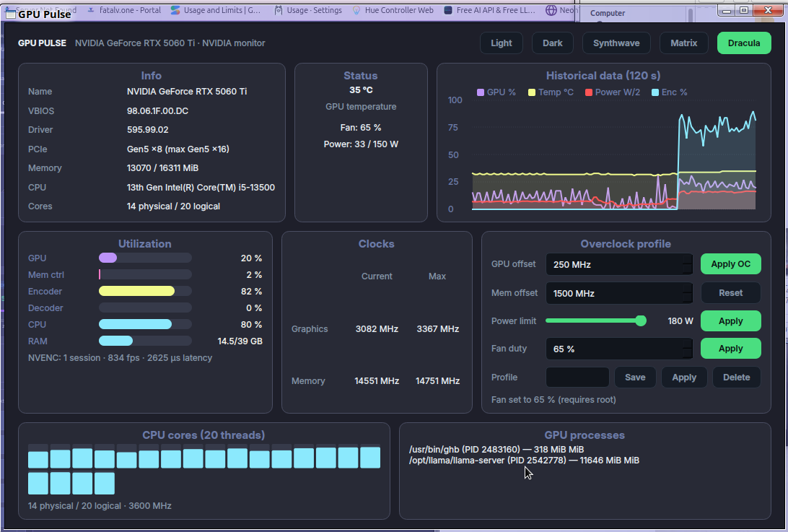This screenshot has height=532, width=788.
Task: Click the Mem ctrl utilization bar
Action: coord(145,274)
